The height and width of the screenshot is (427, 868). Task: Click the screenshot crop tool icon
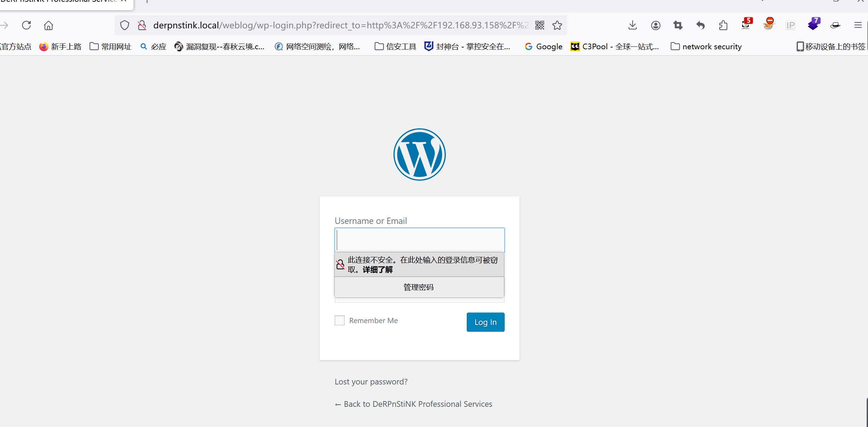678,25
